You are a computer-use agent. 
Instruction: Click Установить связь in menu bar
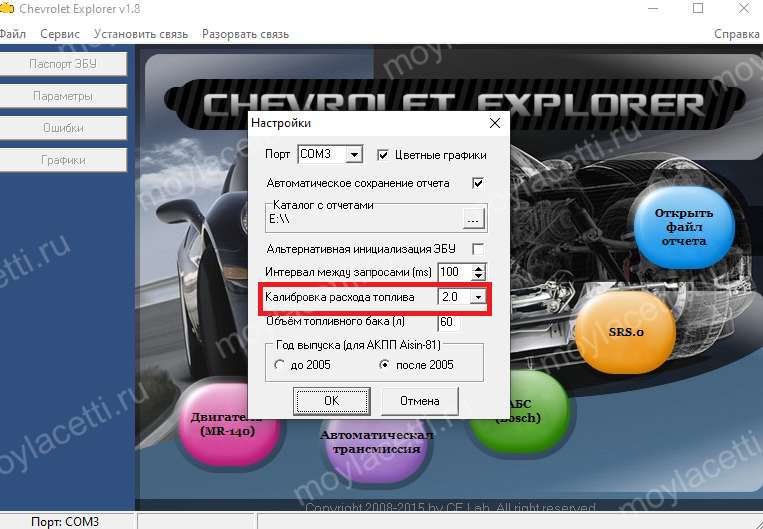[x=141, y=34]
